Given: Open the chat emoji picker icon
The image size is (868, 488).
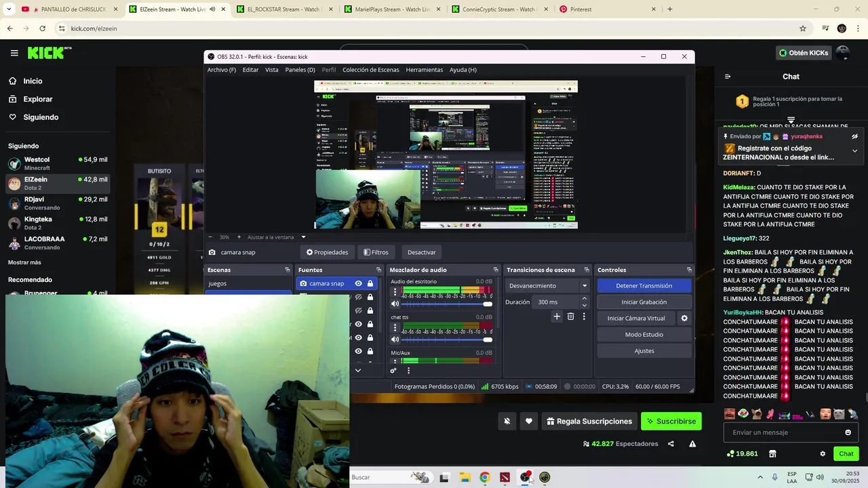Looking at the screenshot, I should click(x=848, y=432).
